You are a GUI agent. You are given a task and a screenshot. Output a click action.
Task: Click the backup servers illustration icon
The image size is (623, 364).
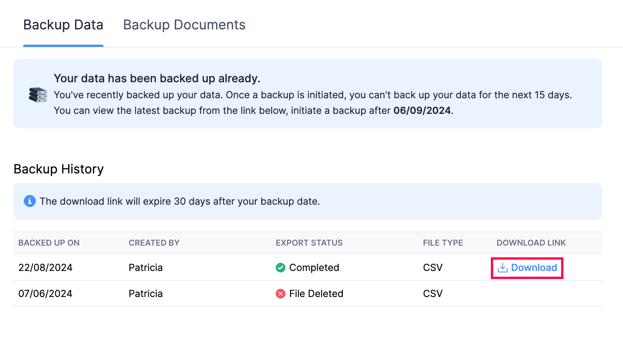point(38,95)
